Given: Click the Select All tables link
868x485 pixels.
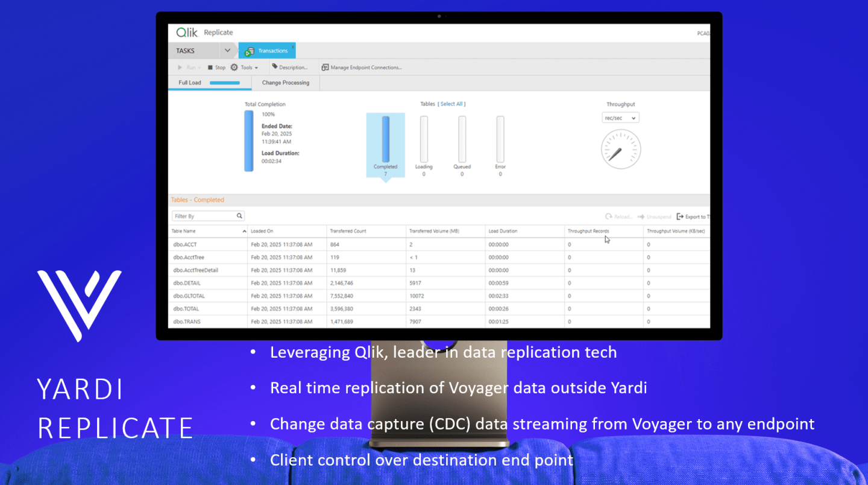Looking at the screenshot, I should [x=451, y=103].
